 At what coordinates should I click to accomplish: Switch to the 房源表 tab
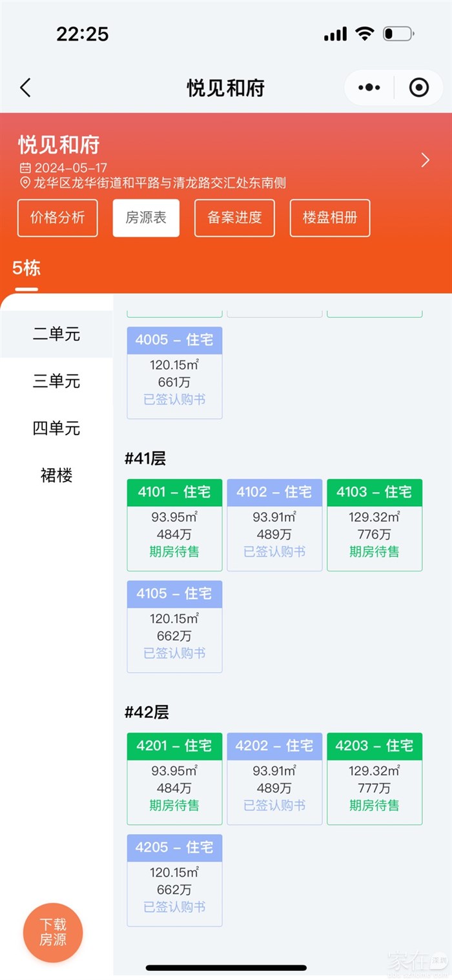(146, 218)
